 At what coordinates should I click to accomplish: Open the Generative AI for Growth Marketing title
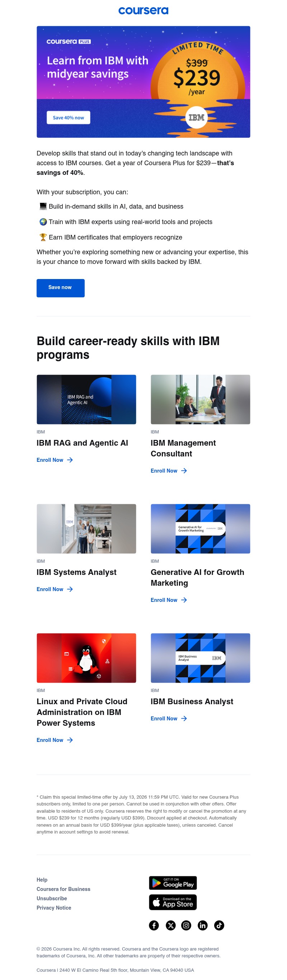(x=197, y=577)
